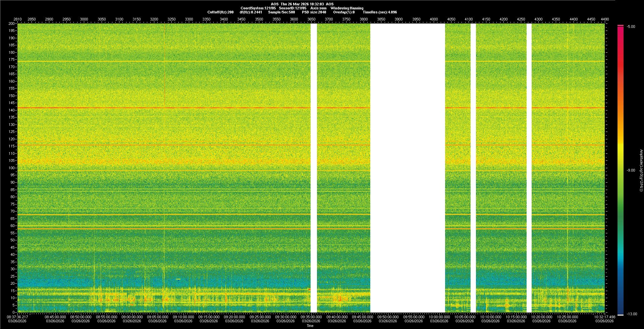Select the 09:00:00.000 time axis label

[132, 317]
